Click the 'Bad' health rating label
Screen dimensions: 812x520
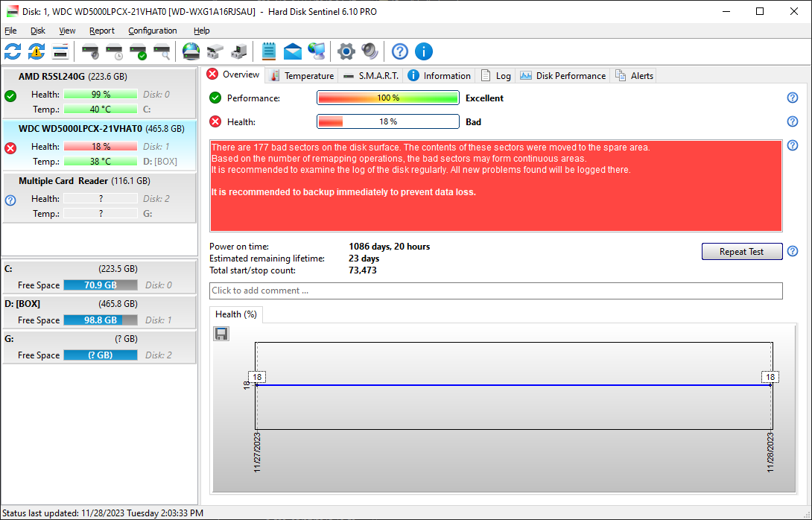[473, 122]
